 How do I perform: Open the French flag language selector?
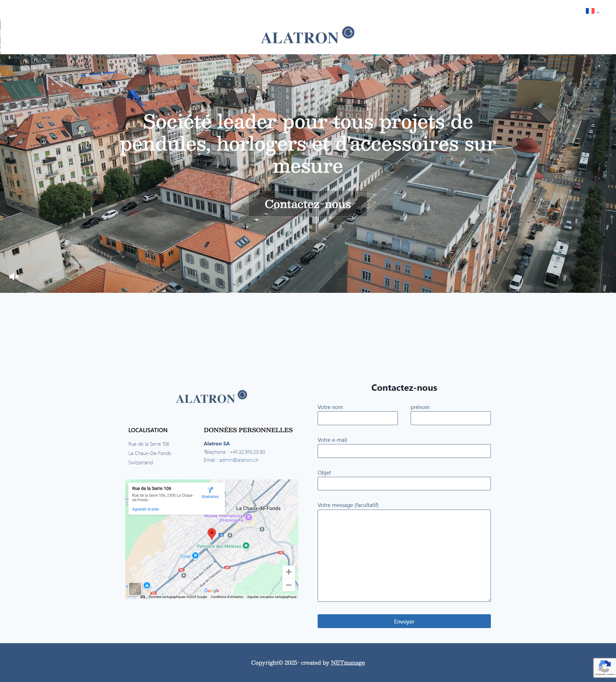pyautogui.click(x=592, y=11)
